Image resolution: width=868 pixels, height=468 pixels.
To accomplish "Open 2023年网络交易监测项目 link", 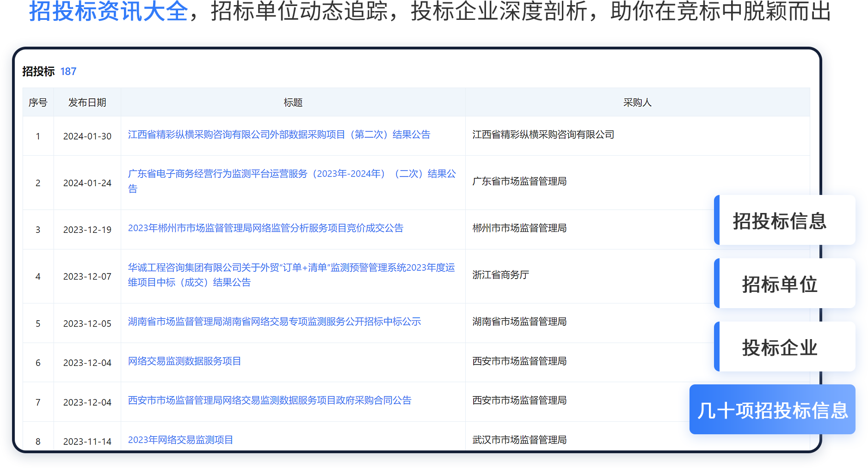I will point(180,440).
